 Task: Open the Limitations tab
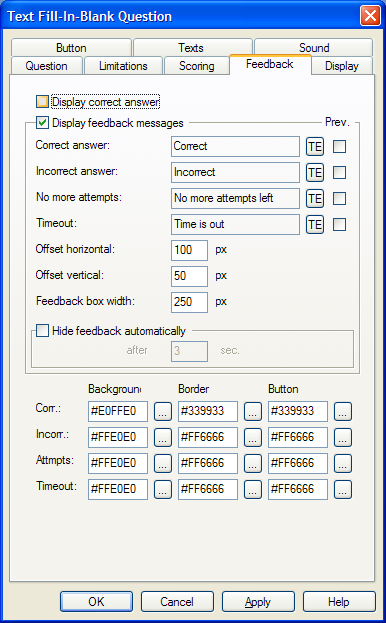pyautogui.click(x=123, y=66)
